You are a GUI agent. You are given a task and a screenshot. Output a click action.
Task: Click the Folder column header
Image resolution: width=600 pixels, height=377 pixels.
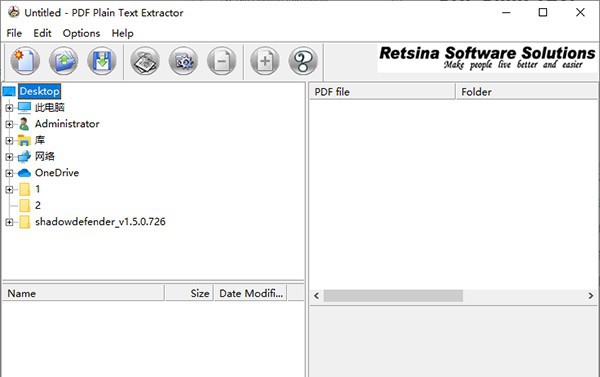click(x=527, y=92)
